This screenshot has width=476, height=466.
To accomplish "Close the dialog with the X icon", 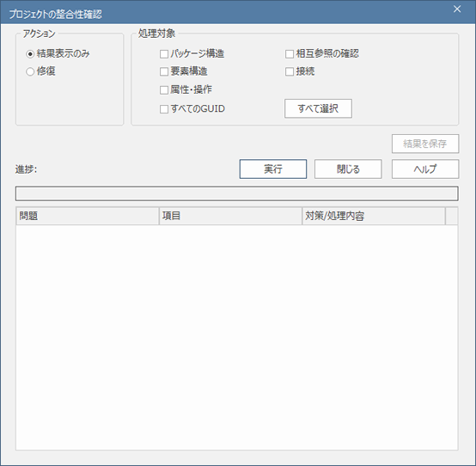I will tap(457, 9).
